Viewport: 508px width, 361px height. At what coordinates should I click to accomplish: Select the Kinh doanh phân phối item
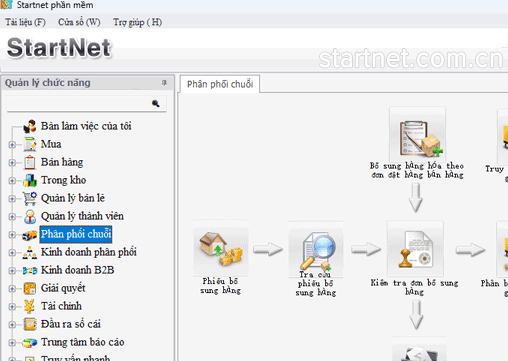click(88, 252)
